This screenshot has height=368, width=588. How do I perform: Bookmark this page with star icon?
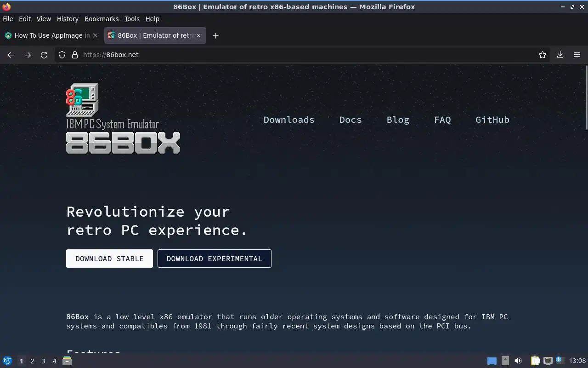click(543, 55)
